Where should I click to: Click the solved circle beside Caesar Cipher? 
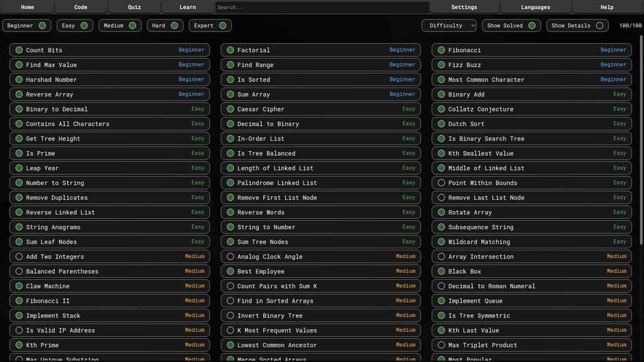pyautogui.click(x=230, y=109)
